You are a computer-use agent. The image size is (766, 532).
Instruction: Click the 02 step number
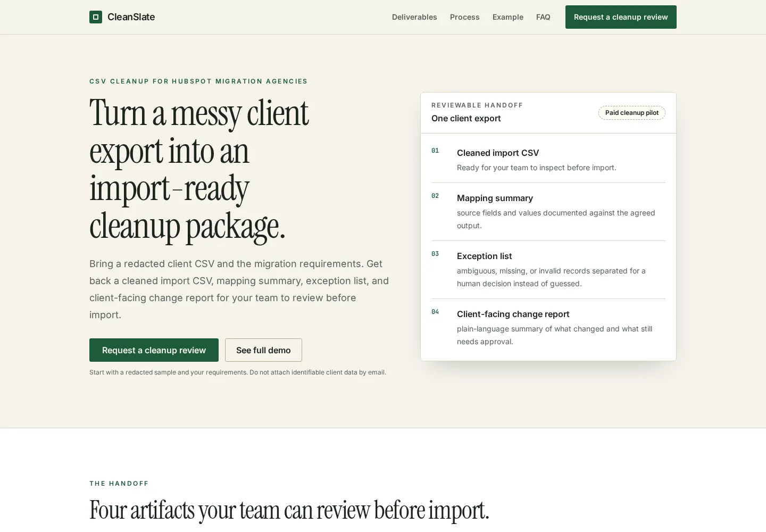(x=435, y=196)
